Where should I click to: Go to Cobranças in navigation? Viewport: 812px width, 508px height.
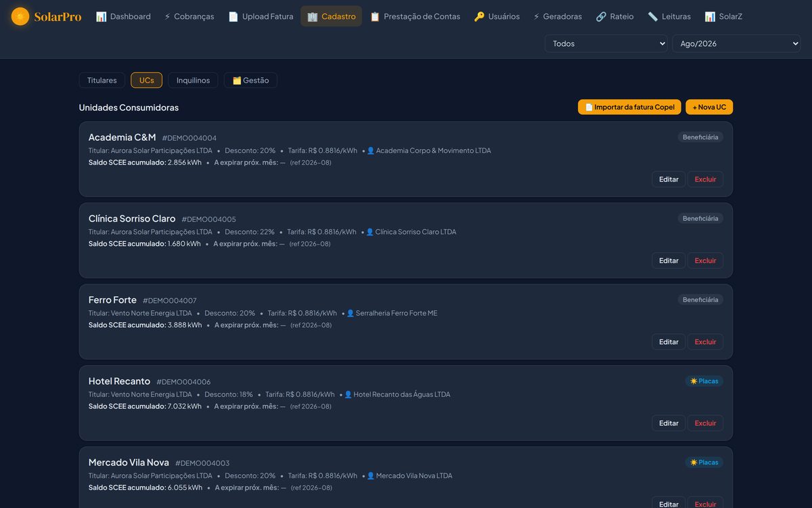pyautogui.click(x=189, y=16)
